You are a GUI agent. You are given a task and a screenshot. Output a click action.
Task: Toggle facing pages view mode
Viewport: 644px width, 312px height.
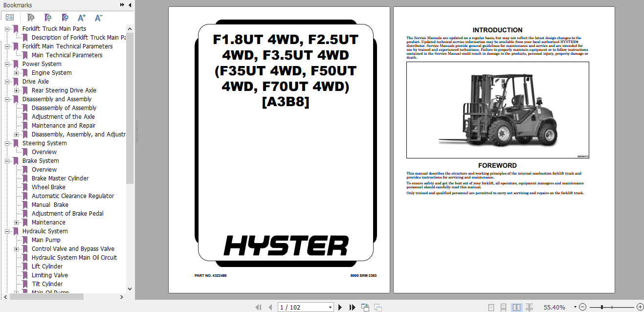coord(516,307)
